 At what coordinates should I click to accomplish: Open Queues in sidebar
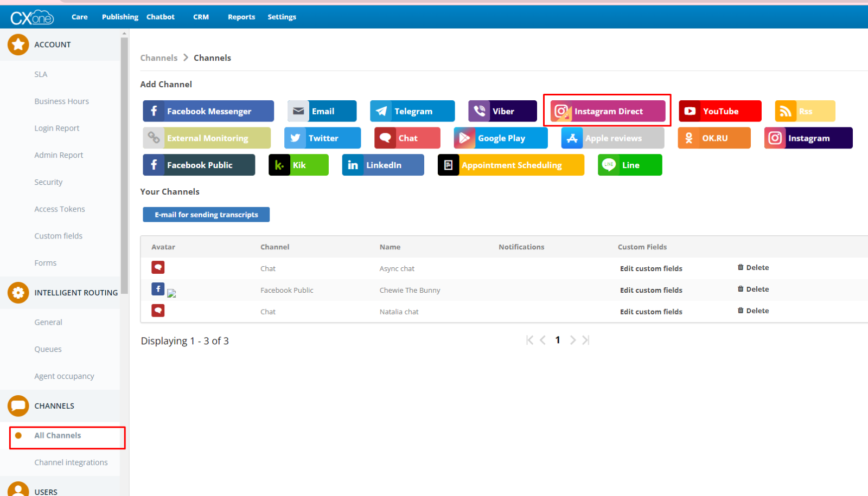coord(48,349)
